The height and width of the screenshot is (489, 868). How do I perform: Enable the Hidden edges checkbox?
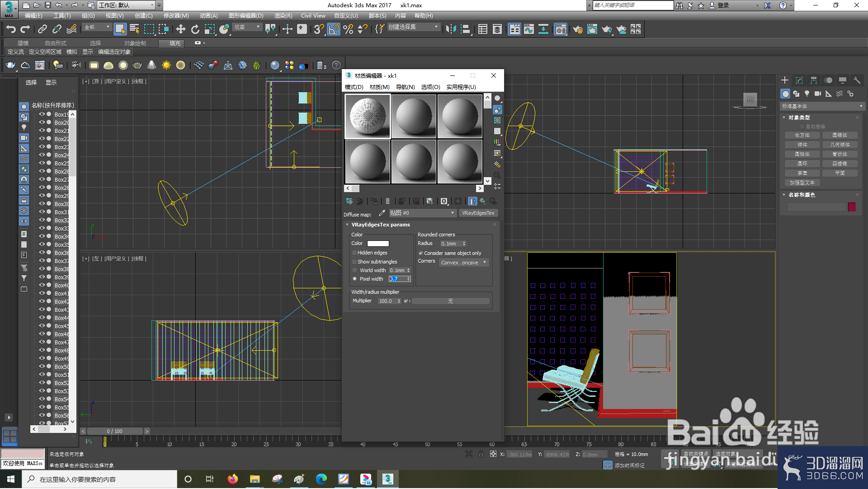[x=354, y=253]
